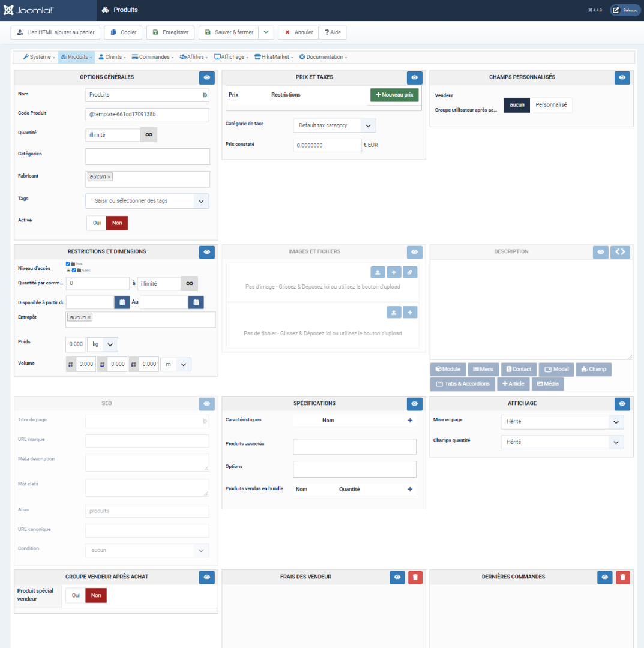The image size is (644, 648).
Task: Delete the Frais des vendeur block
Action: tap(415, 577)
